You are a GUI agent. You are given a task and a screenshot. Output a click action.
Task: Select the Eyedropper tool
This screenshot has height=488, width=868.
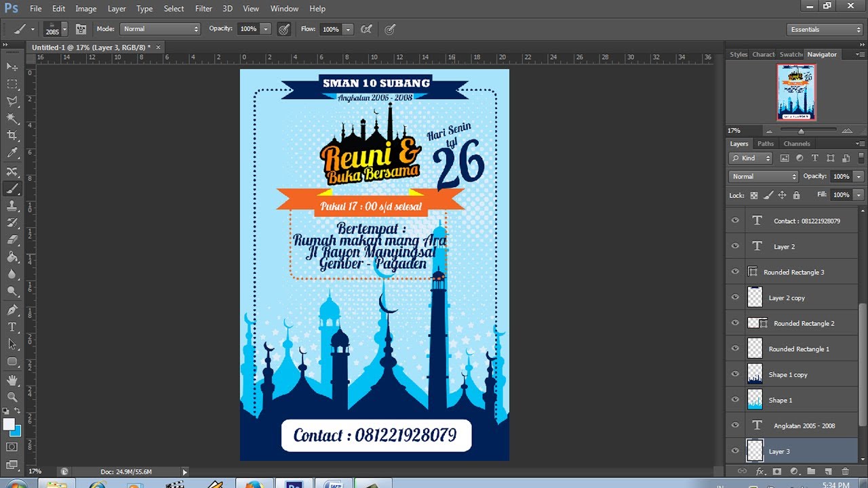click(12, 154)
